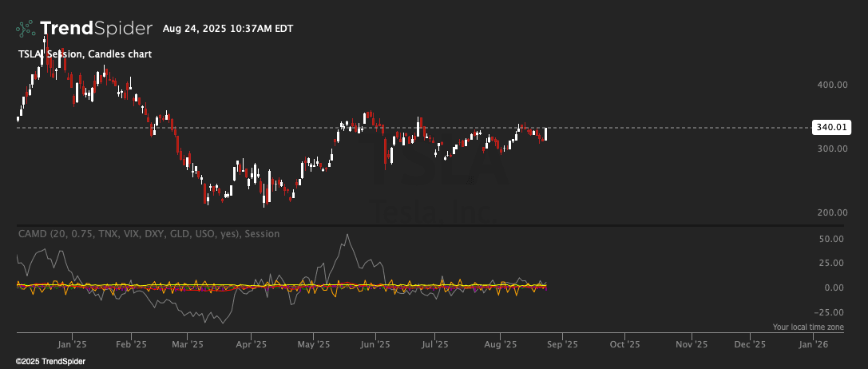868x369 pixels.
Task: Select the 50.00 indicator axis value
Action: coord(832,239)
